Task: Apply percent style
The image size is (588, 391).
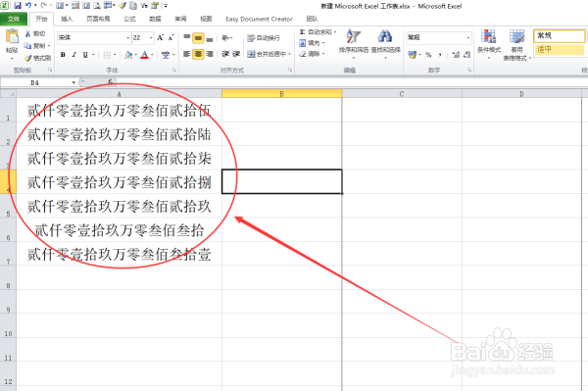Action: pyautogui.click(x=428, y=55)
